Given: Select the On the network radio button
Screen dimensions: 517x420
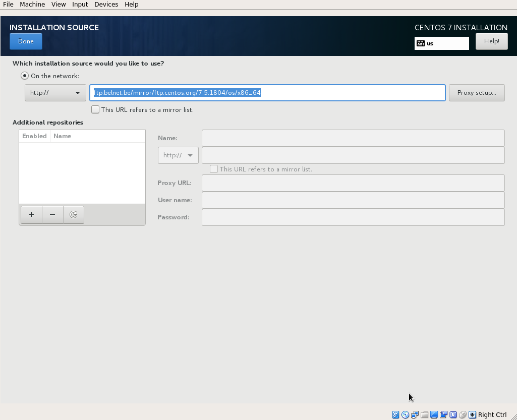Looking at the screenshot, I should (24, 76).
